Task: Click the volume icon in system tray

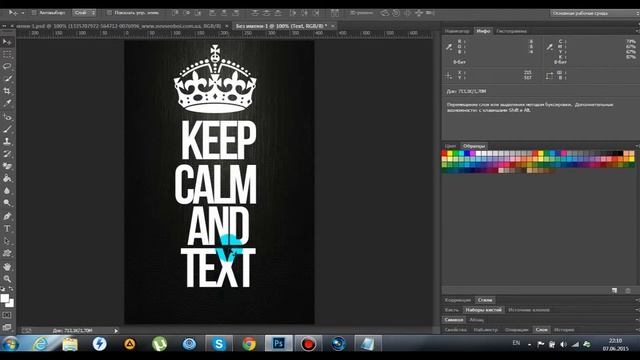Action: (563, 344)
